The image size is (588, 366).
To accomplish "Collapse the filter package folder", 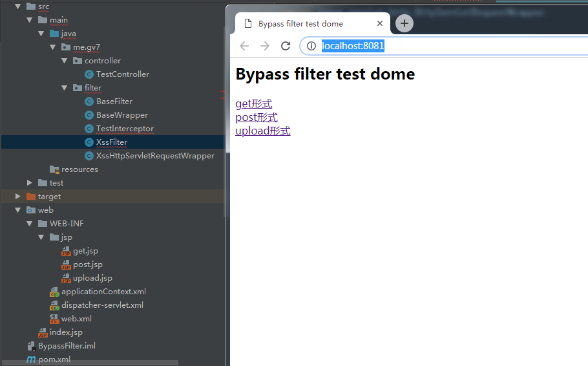I will click(x=65, y=88).
